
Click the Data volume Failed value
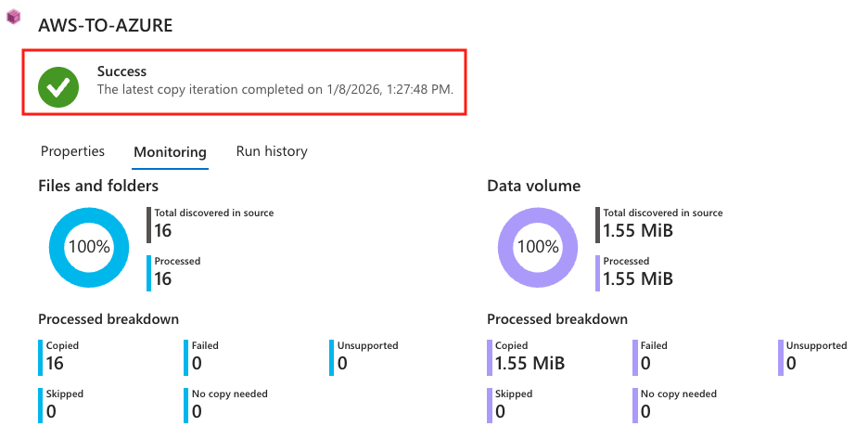click(645, 363)
